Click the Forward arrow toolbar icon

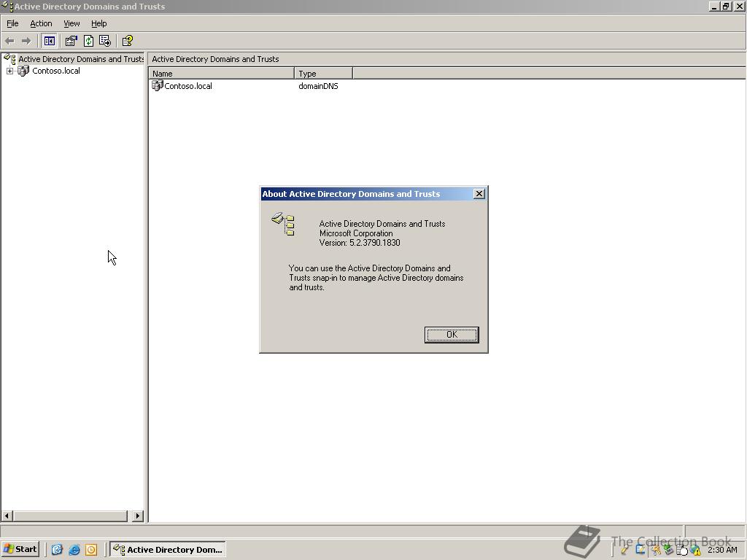coord(26,41)
